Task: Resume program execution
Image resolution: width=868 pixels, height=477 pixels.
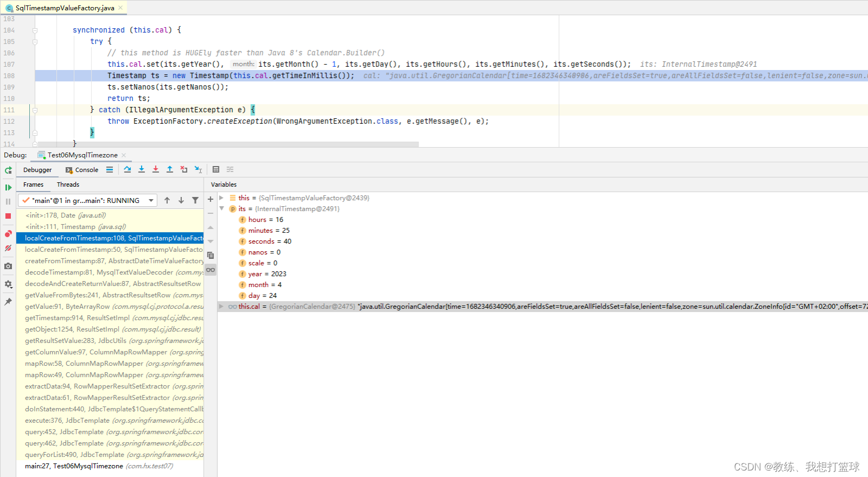Action: coord(8,187)
